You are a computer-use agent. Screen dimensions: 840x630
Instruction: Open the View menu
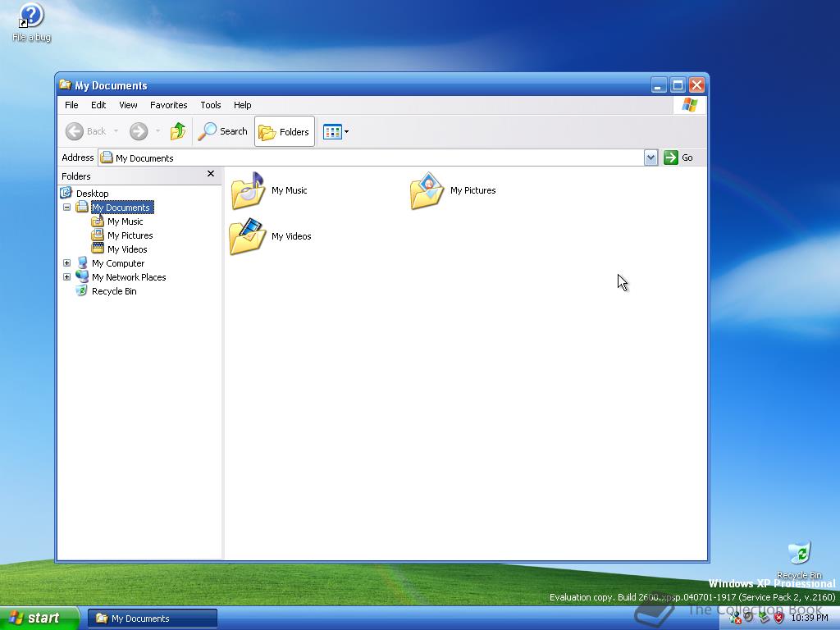pyautogui.click(x=128, y=105)
